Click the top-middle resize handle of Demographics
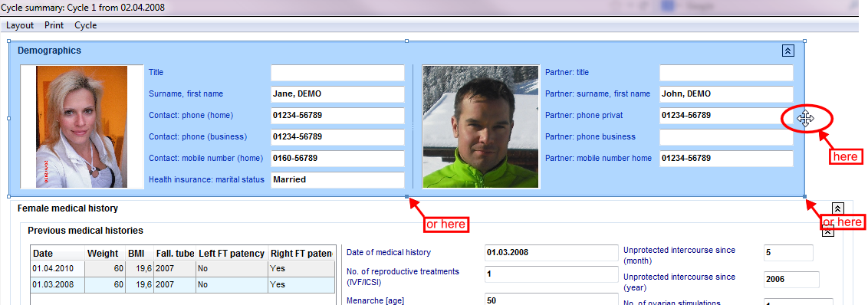Image resolution: width=868 pixels, height=305 pixels. [407, 41]
